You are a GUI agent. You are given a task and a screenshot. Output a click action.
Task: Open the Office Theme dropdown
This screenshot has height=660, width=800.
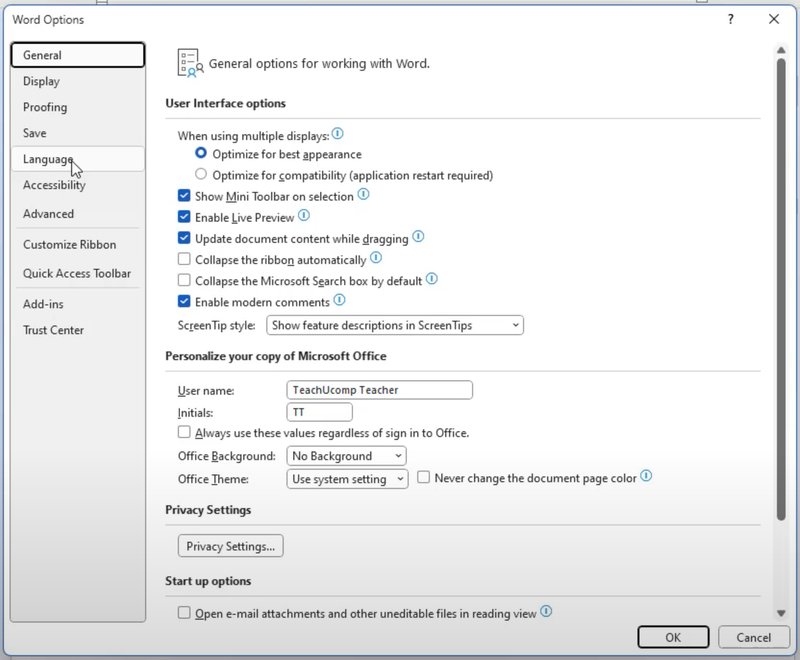pyautogui.click(x=346, y=479)
